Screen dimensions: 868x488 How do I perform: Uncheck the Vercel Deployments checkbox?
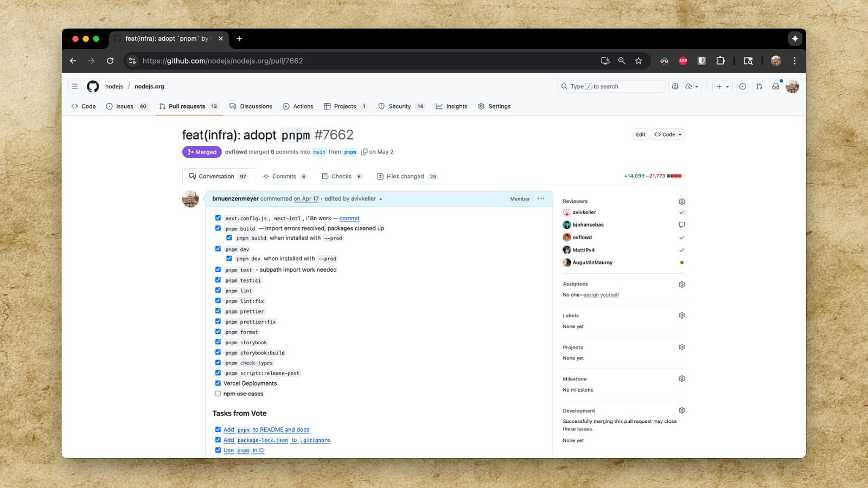click(x=218, y=383)
